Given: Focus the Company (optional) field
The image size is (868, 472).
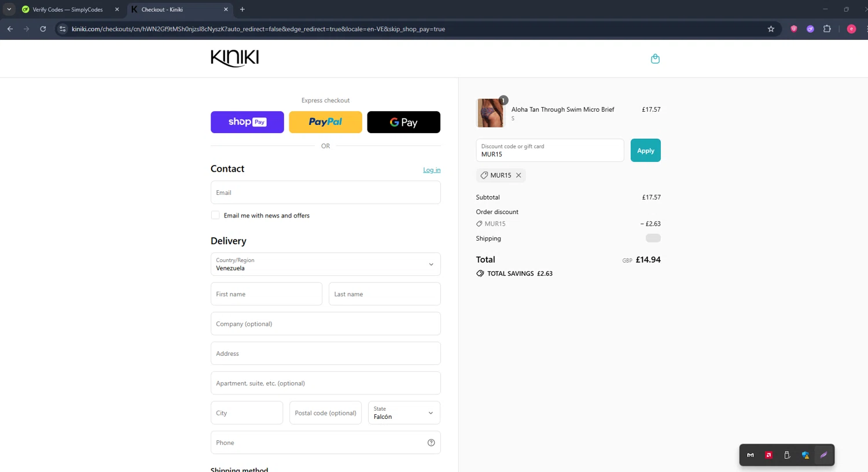Looking at the screenshot, I should pos(325,324).
